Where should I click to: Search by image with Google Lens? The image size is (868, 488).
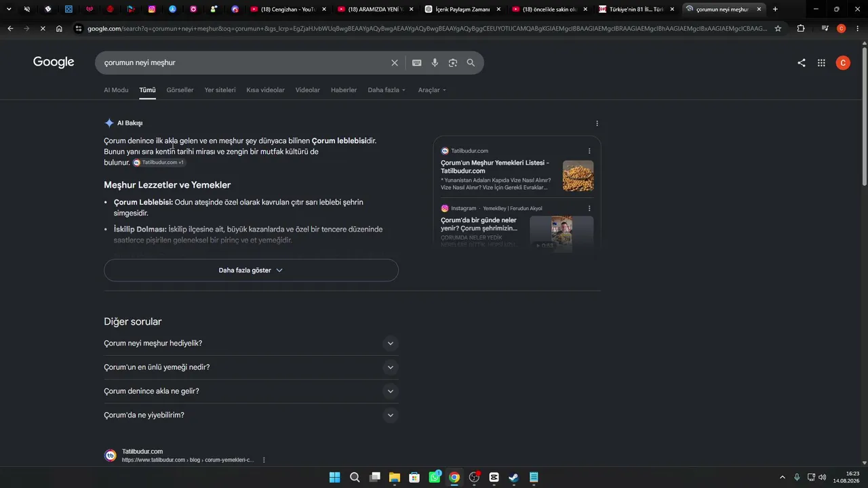tap(453, 63)
